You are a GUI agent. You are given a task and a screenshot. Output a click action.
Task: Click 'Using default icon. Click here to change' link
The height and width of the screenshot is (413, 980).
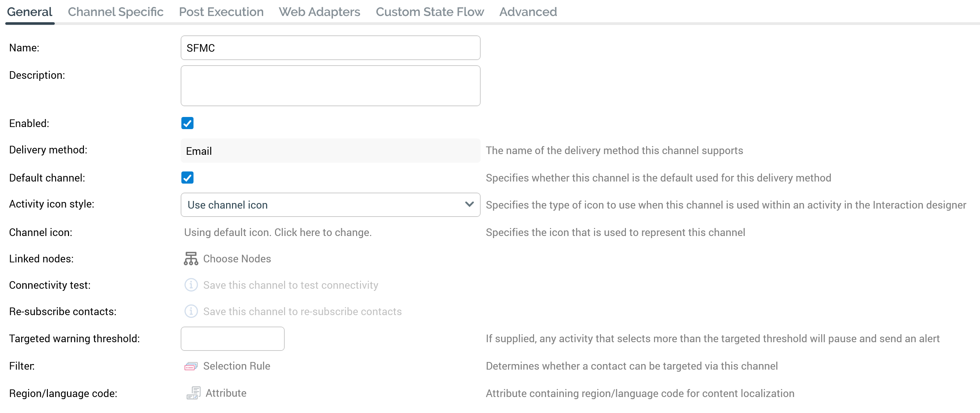278,232
